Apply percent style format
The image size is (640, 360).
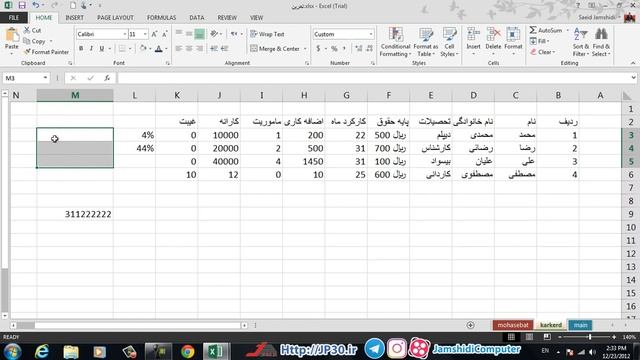334,49
